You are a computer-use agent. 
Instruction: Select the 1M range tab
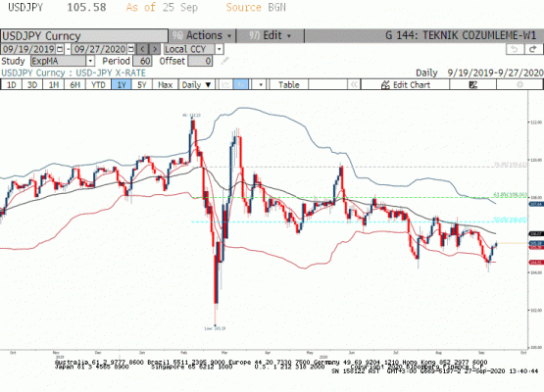(53, 84)
